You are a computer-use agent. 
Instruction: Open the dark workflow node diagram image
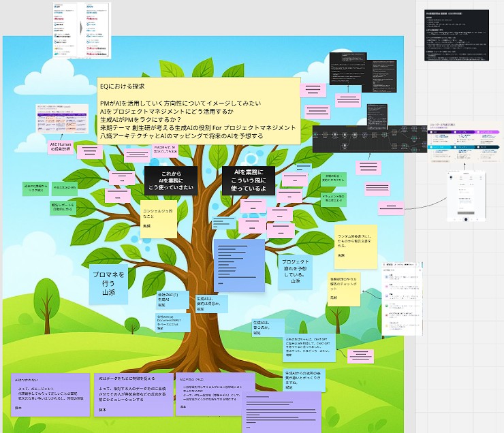[x=370, y=139]
